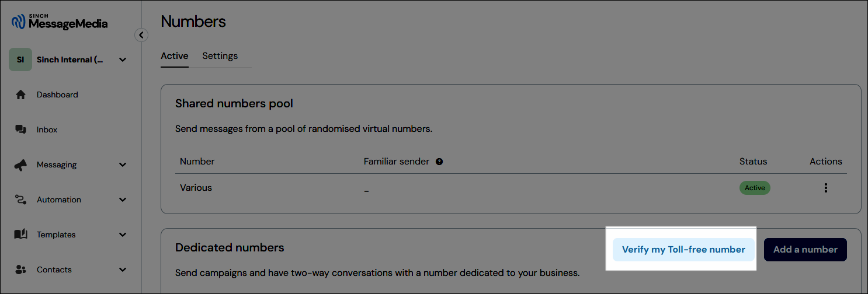868x294 pixels.
Task: Expand the Automation menu chevron
Action: [x=123, y=199]
